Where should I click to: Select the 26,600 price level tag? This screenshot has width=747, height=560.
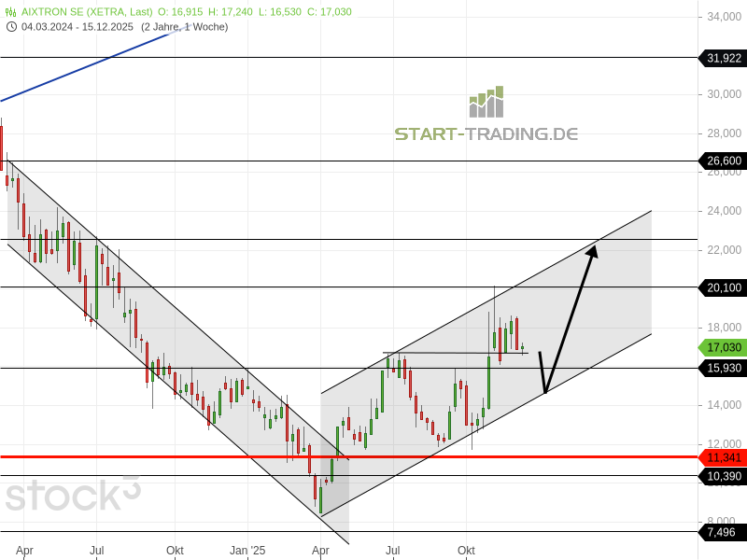[722, 161]
